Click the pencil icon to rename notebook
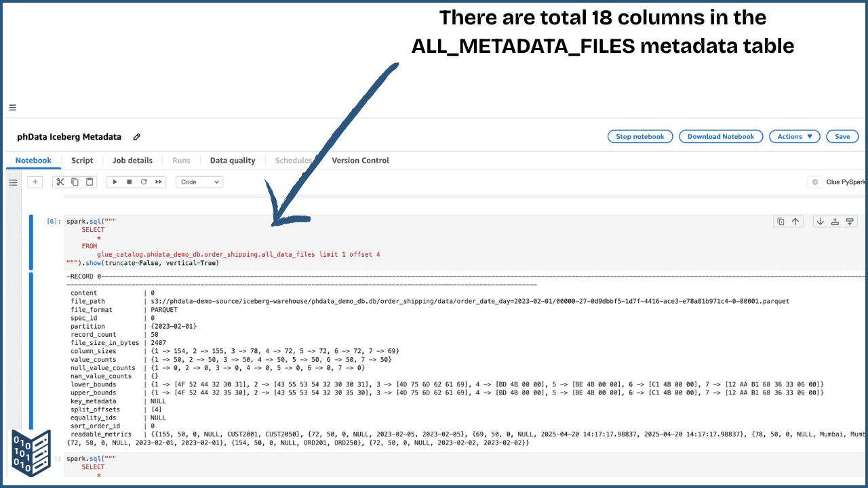 point(137,137)
